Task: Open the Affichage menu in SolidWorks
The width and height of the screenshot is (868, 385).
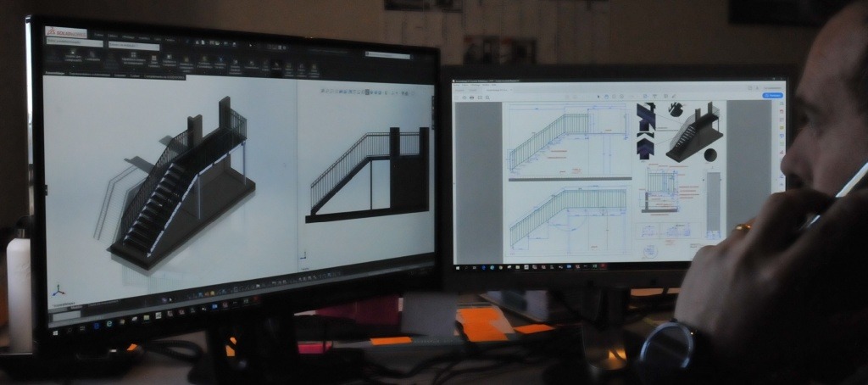Action: 128,36
